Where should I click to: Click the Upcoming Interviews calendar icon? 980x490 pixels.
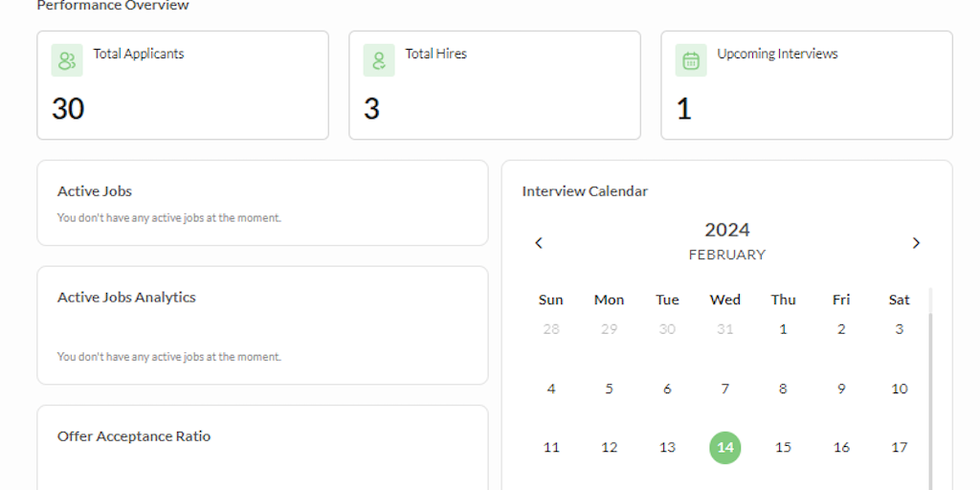point(691,60)
